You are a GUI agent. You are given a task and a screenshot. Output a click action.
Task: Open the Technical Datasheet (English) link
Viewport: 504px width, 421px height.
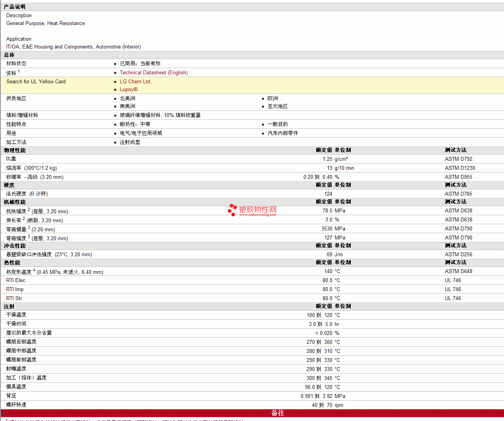(154, 73)
